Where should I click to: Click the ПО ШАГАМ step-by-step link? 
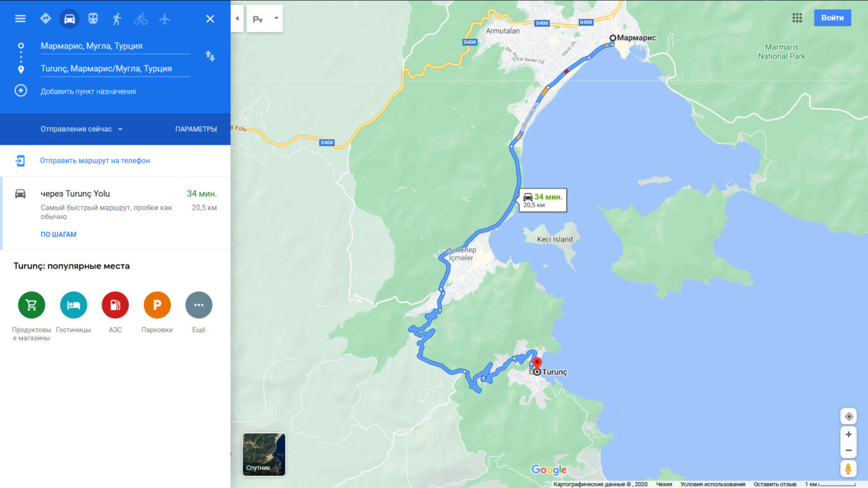pyautogui.click(x=59, y=234)
